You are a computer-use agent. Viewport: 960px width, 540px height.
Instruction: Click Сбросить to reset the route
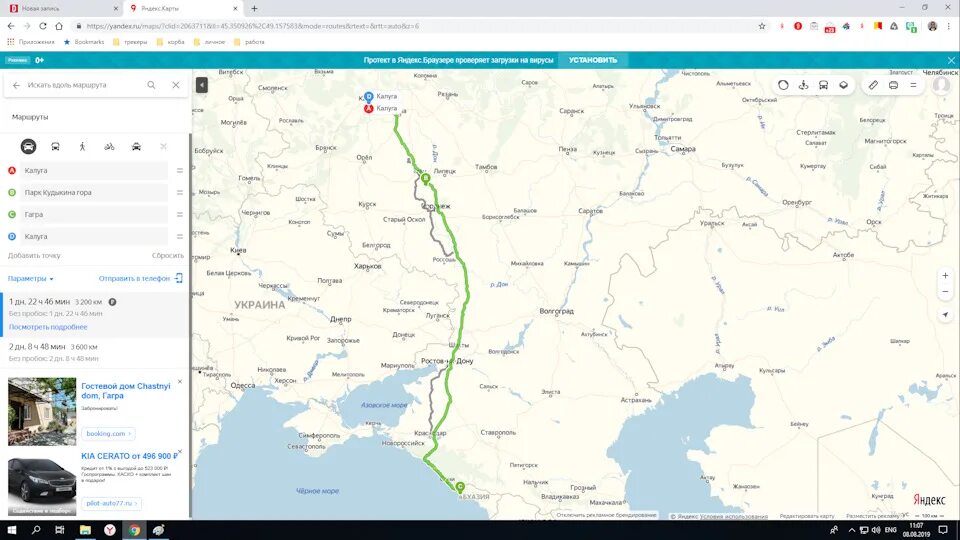[168, 255]
